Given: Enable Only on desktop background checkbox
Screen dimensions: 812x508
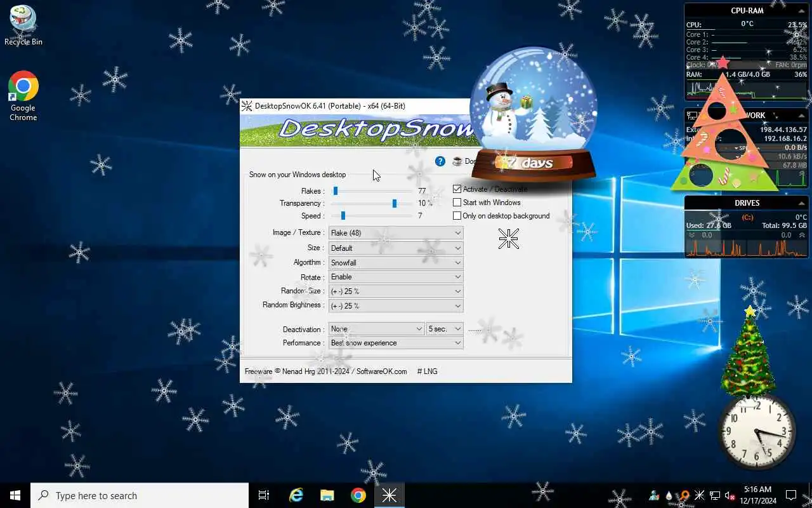Looking at the screenshot, I should [x=457, y=216].
